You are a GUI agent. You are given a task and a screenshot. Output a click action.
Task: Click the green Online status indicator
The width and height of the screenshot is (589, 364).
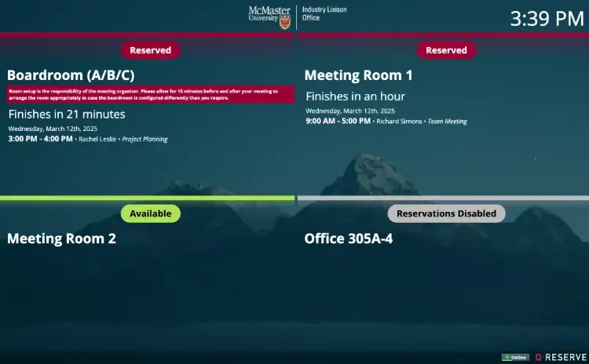[x=515, y=357]
